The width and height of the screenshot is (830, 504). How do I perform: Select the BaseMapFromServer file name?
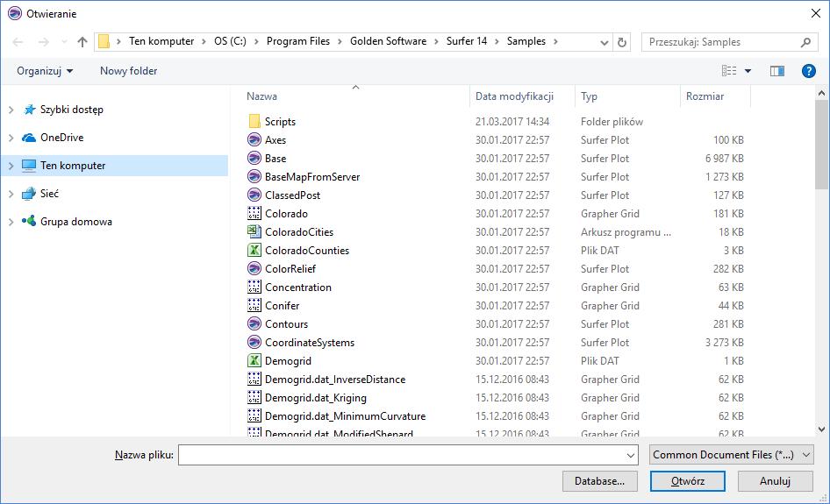[x=312, y=177]
